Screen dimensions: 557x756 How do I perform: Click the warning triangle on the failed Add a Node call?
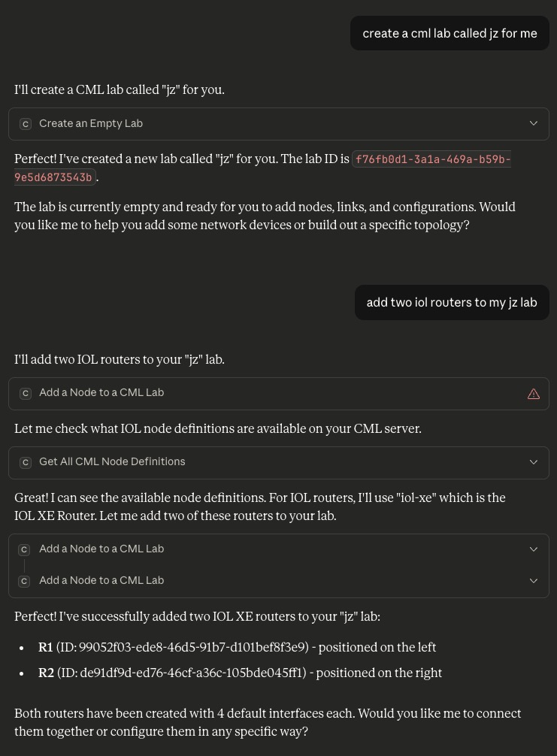534,393
